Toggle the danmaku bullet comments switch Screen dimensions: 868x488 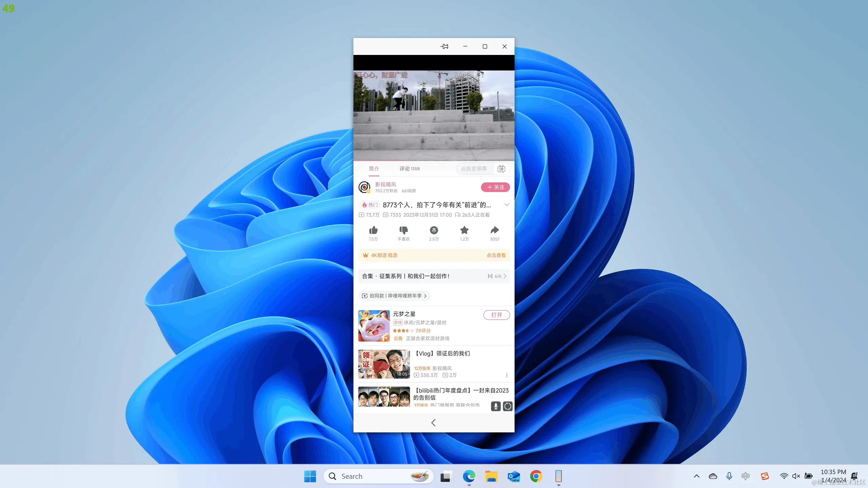[x=501, y=169]
